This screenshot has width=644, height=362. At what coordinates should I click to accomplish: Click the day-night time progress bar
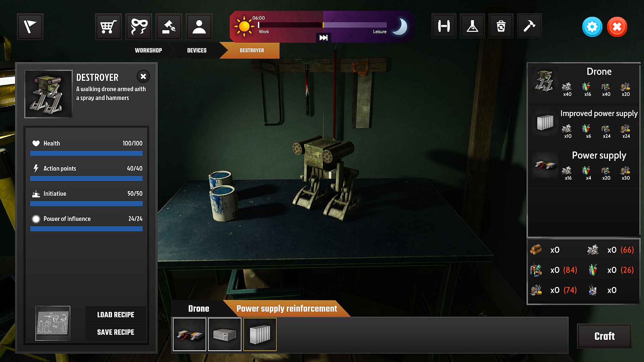coord(322,25)
